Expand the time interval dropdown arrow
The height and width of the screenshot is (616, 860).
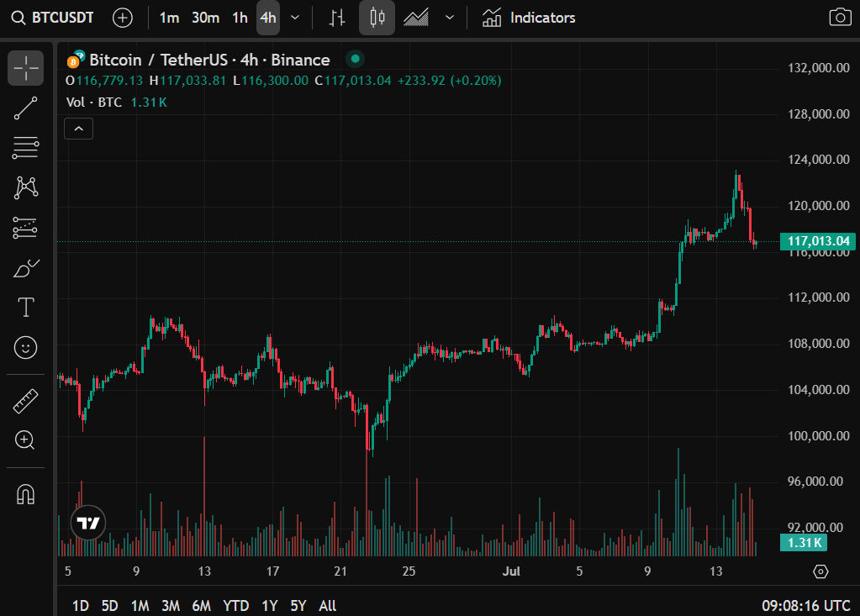(x=295, y=18)
